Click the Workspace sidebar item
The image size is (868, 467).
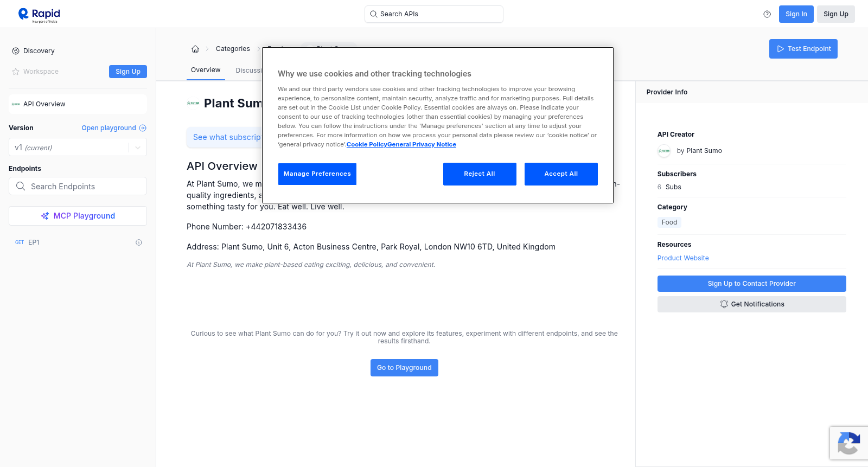coord(41,72)
